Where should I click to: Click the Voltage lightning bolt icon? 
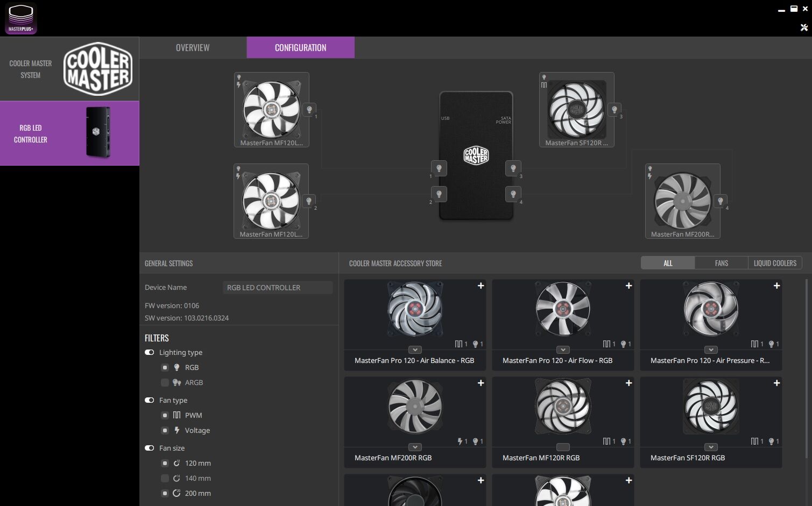coord(176,430)
